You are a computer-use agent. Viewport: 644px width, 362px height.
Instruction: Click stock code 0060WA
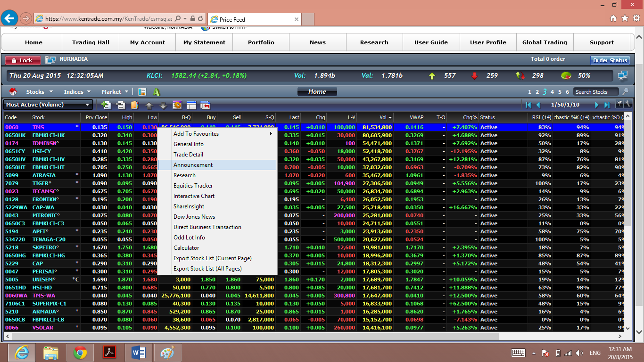click(x=17, y=296)
